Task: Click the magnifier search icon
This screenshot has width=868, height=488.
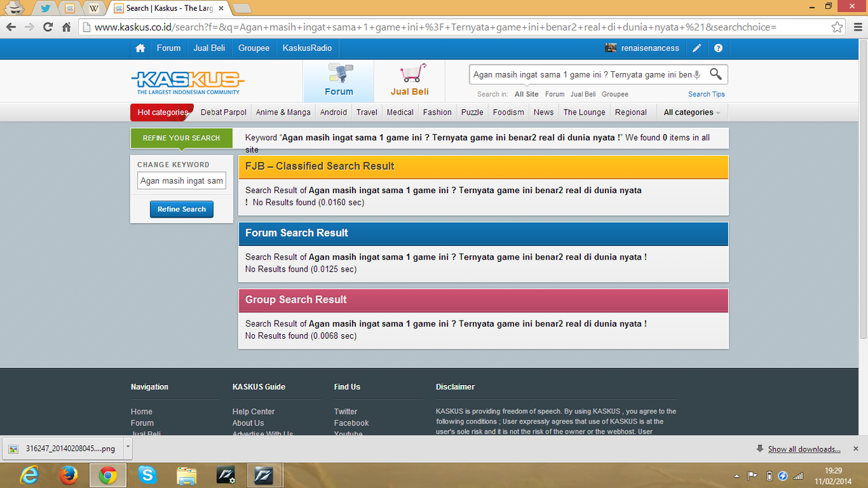Action: 715,74
